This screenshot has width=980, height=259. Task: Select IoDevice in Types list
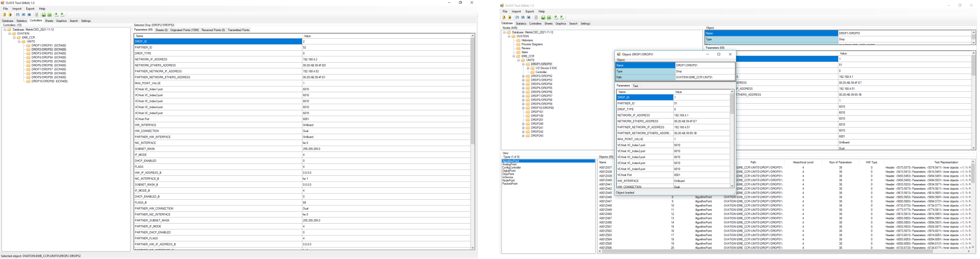coord(507,177)
